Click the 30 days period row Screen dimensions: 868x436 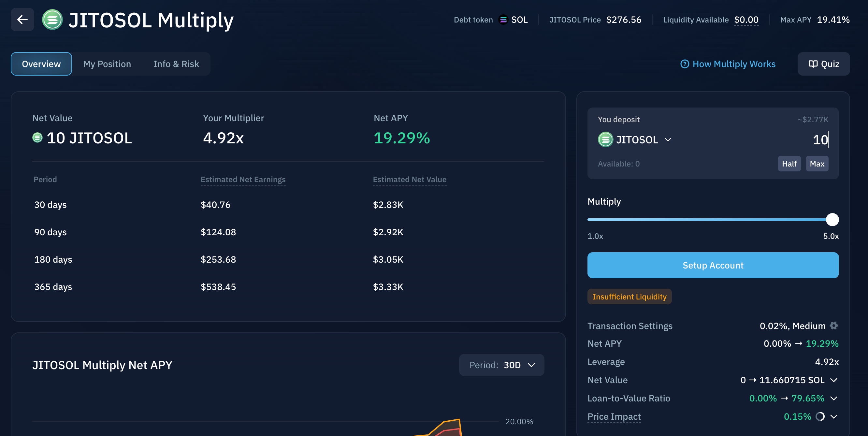[288, 205]
